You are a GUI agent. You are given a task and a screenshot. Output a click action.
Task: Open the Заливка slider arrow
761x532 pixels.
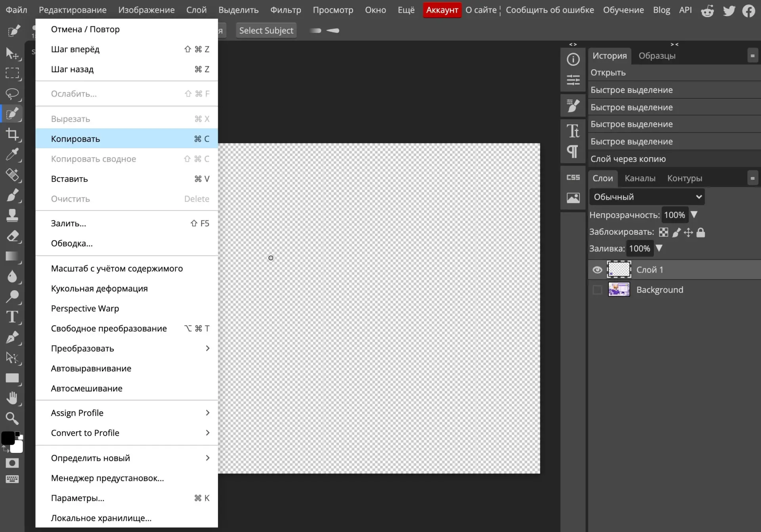(x=659, y=248)
